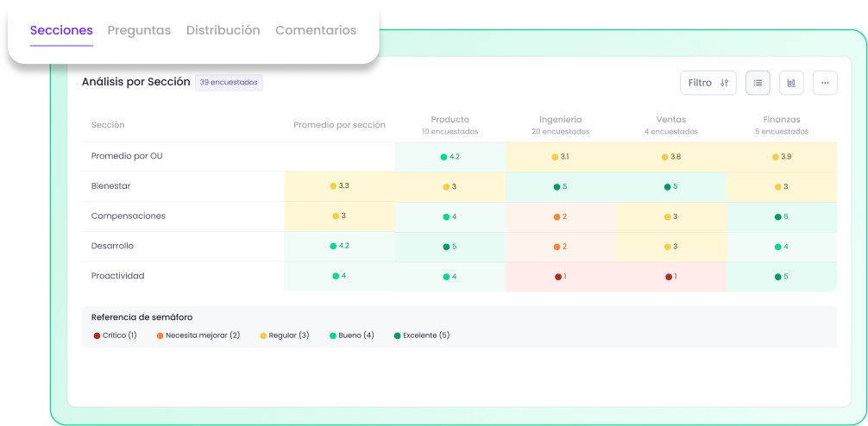868x426 pixels.
Task: Click the Proactividad section average cell
Action: point(339,275)
